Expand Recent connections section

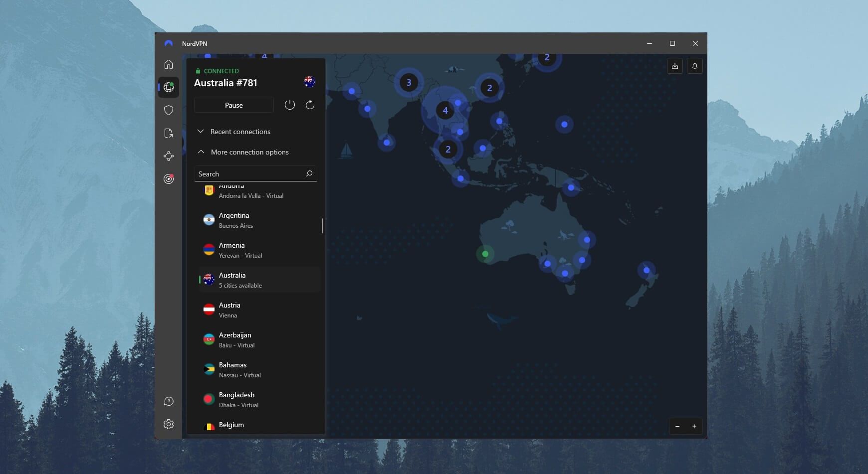tap(234, 132)
